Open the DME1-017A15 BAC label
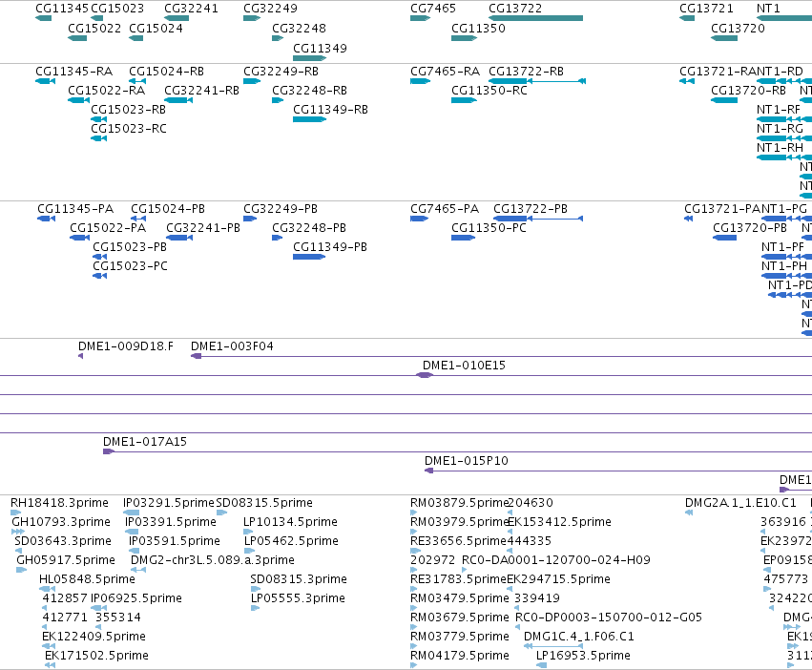 145,442
